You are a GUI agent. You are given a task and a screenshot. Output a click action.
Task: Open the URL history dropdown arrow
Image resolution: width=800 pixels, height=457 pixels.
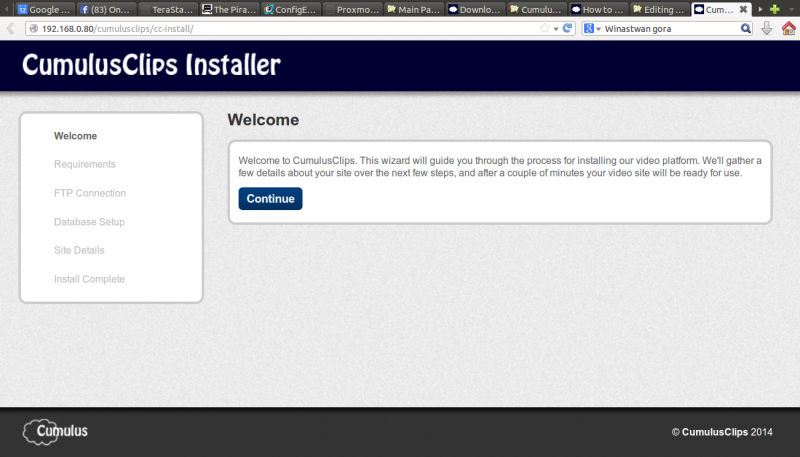556,29
